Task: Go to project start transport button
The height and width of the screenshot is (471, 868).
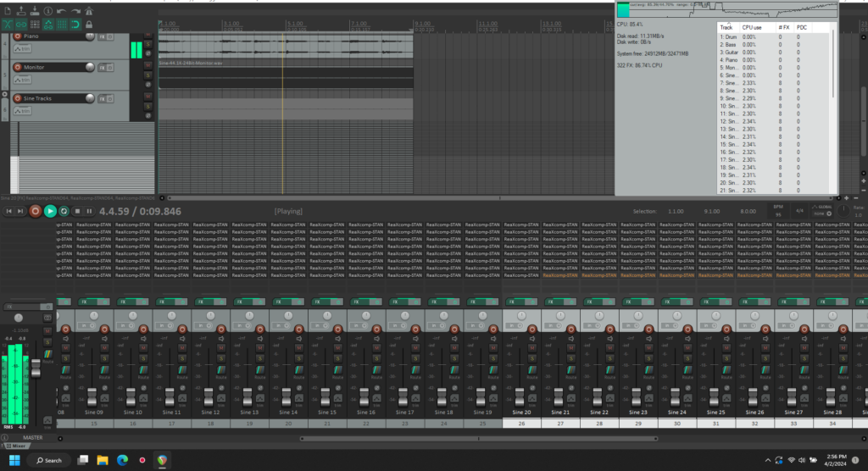Action: (8, 211)
